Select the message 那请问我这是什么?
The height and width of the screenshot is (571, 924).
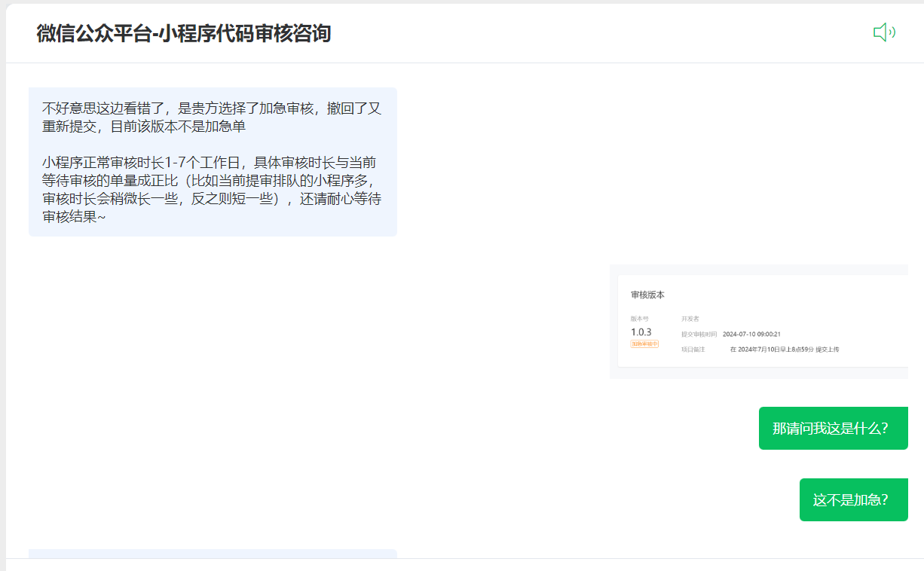(834, 428)
